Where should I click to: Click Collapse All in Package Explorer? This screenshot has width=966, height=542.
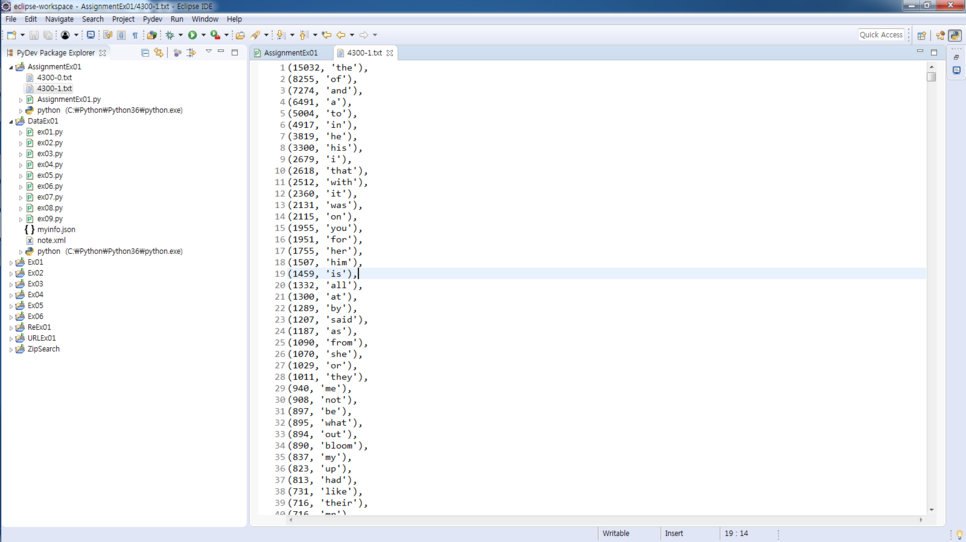[145, 53]
